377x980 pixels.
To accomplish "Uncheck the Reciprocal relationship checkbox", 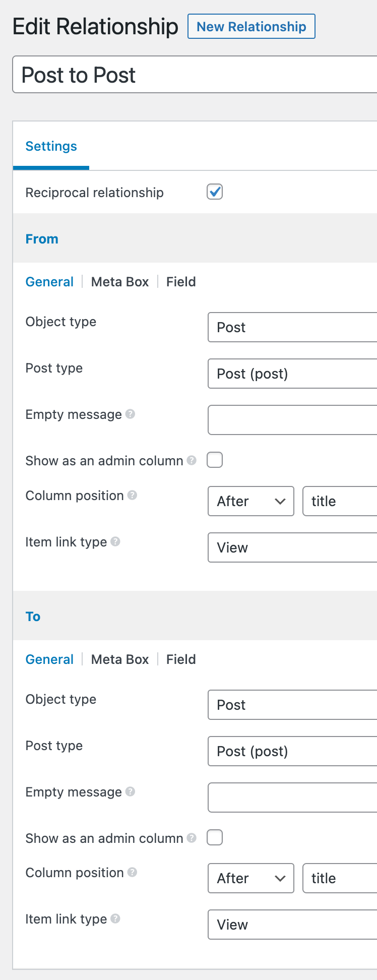I will (215, 192).
